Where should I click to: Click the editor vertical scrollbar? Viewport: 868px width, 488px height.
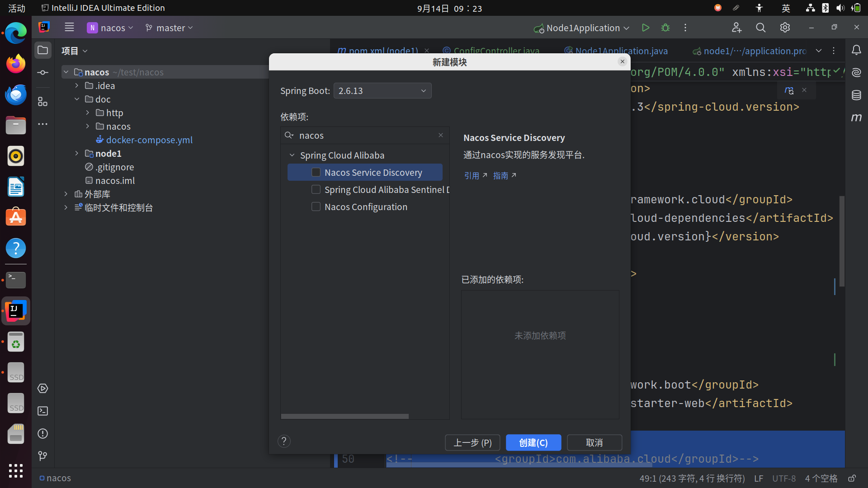[x=842, y=241]
